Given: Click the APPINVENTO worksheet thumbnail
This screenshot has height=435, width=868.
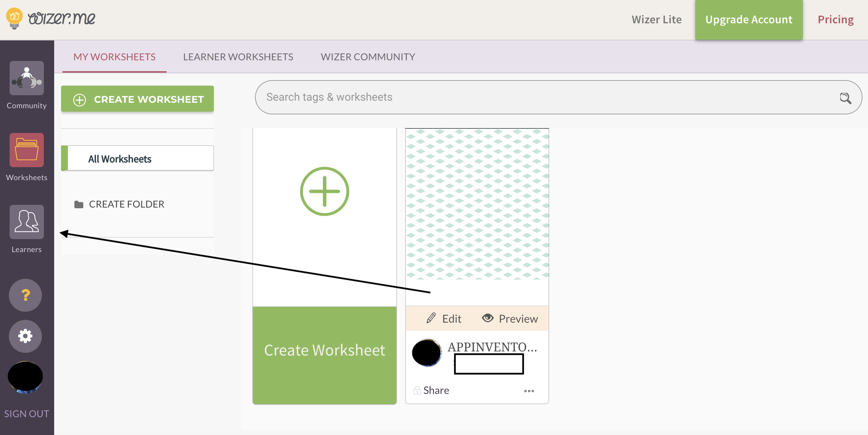Looking at the screenshot, I should click(475, 216).
